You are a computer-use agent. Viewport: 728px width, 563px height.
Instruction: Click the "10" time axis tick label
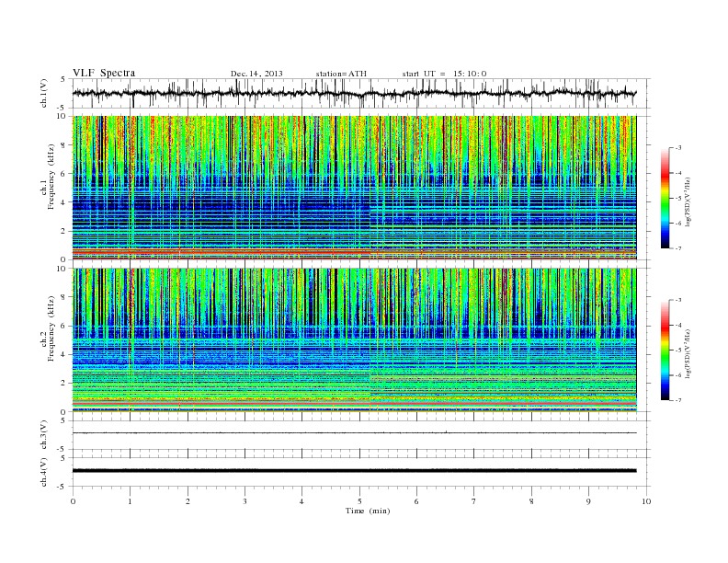pyautogui.click(x=646, y=501)
